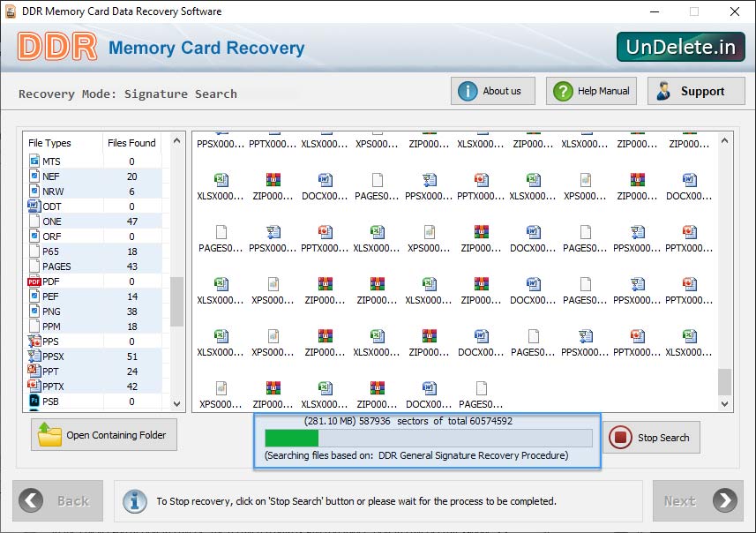Image resolution: width=756 pixels, height=533 pixels.
Task: Click the files found count 51
Action: click(132, 357)
